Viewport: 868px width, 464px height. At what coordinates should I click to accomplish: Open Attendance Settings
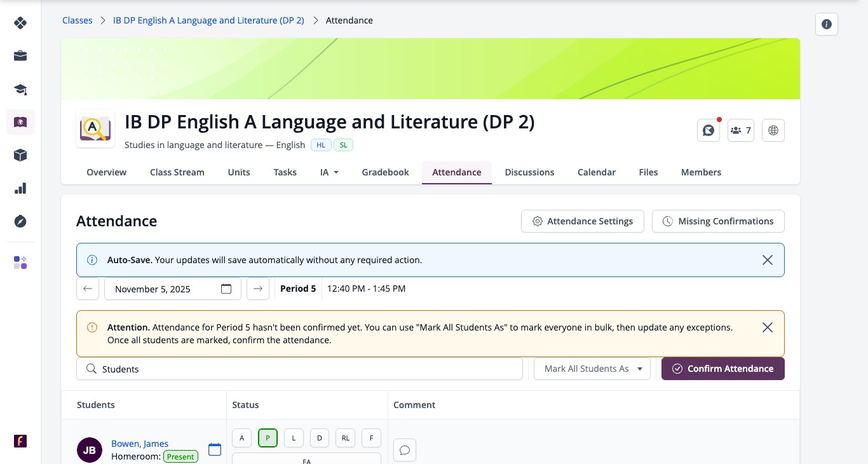coord(583,221)
